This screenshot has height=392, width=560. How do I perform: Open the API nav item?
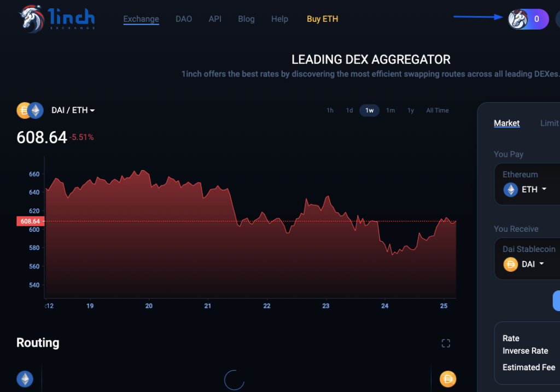215,19
